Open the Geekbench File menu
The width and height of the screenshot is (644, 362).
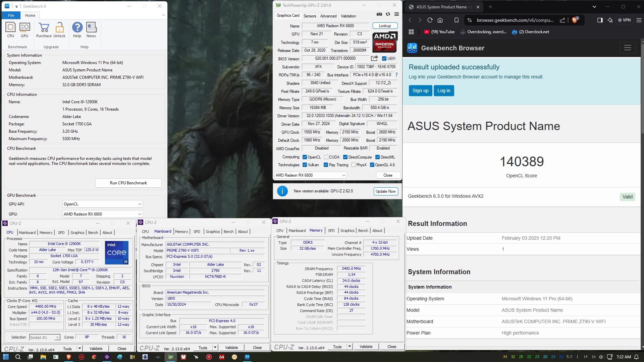tap(11, 15)
